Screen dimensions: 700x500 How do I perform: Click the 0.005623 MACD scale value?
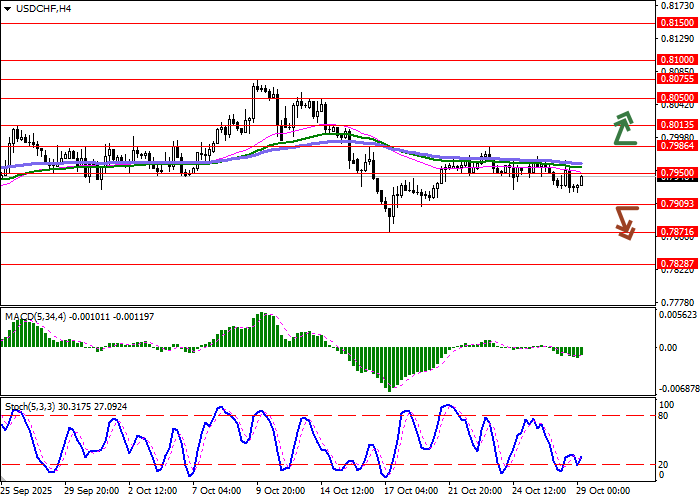(678, 315)
